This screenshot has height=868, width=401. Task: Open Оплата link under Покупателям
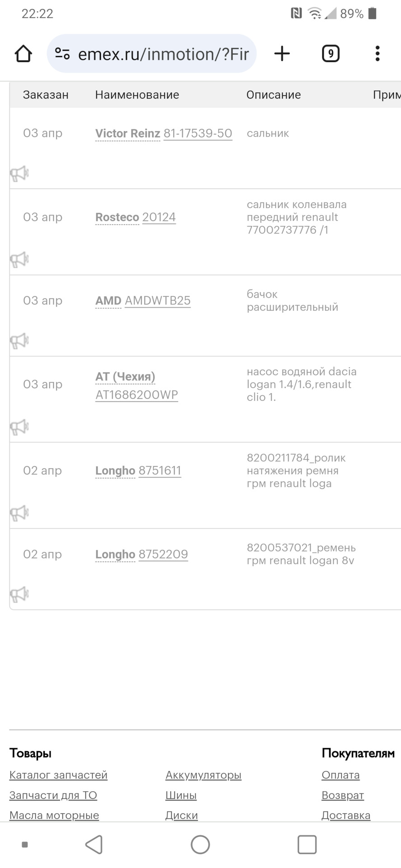pyautogui.click(x=340, y=775)
